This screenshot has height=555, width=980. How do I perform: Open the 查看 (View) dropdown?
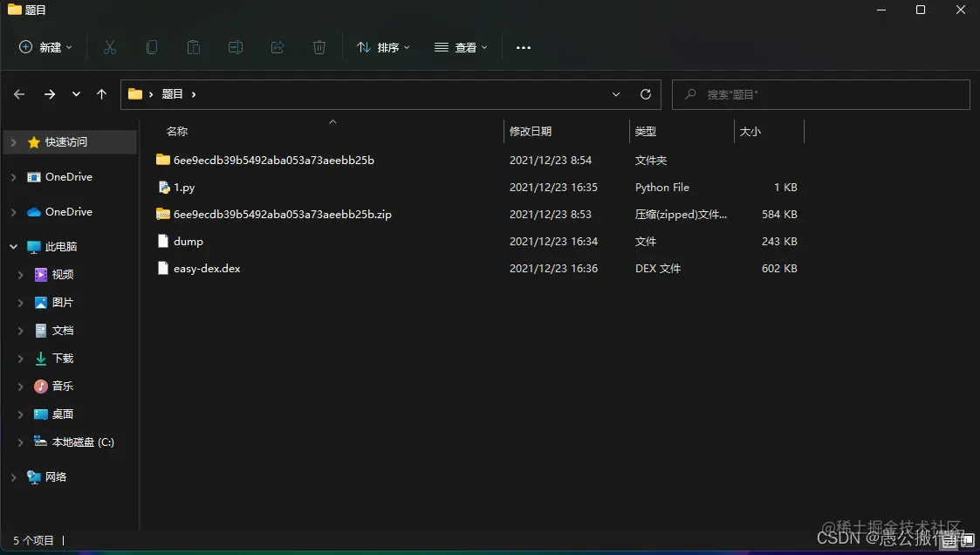461,47
